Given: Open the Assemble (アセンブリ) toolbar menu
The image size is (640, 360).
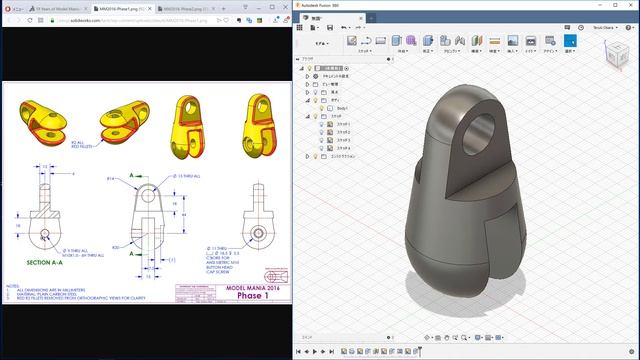Looking at the screenshot, I should (452, 51).
